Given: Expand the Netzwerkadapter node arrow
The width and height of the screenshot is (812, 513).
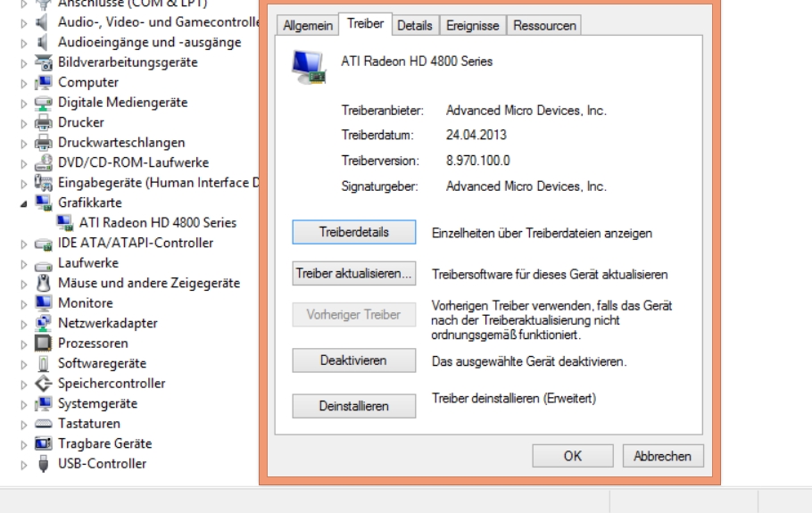Looking at the screenshot, I should point(23,325).
